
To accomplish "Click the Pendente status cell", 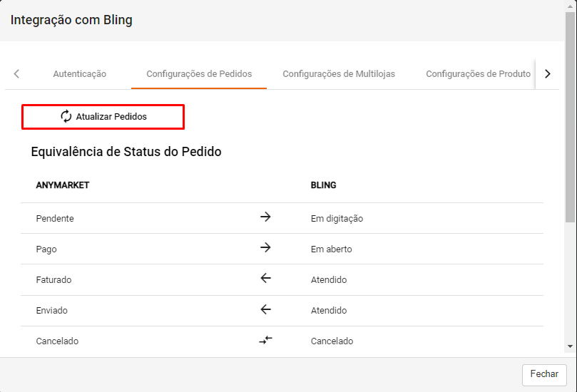I will coord(55,218).
